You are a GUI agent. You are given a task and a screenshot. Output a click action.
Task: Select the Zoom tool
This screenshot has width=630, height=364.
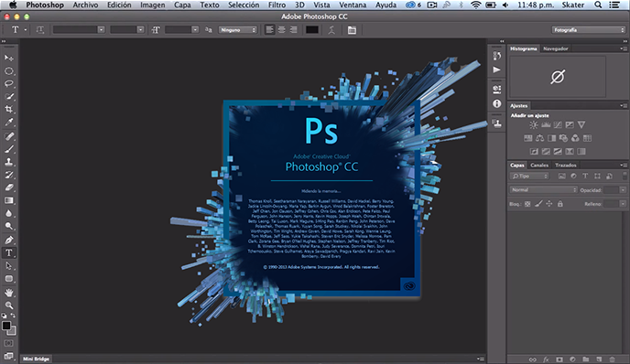pos(9,305)
